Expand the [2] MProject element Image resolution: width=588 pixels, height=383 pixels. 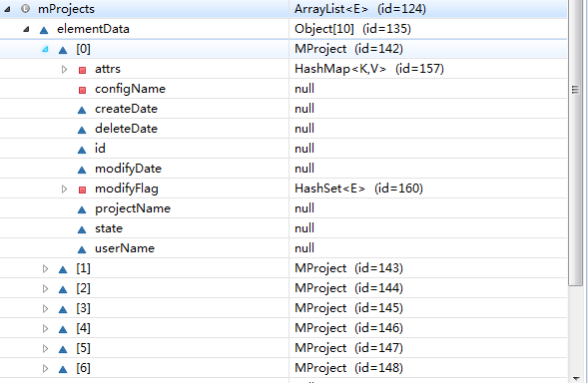click(x=45, y=288)
